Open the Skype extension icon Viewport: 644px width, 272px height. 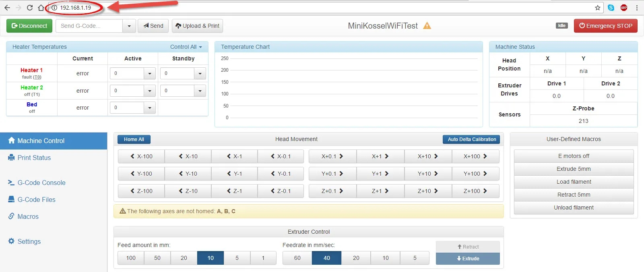coord(611,8)
